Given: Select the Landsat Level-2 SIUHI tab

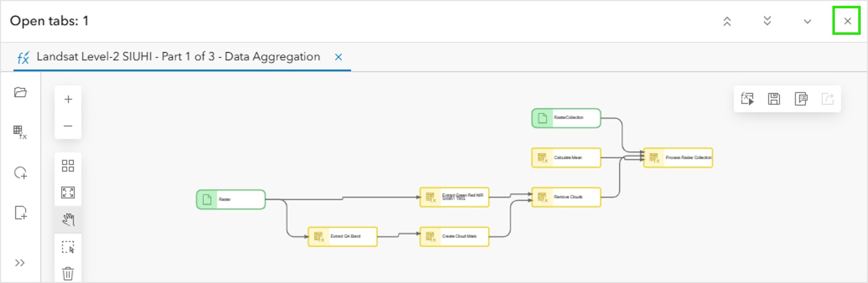Looking at the screenshot, I should [x=178, y=57].
